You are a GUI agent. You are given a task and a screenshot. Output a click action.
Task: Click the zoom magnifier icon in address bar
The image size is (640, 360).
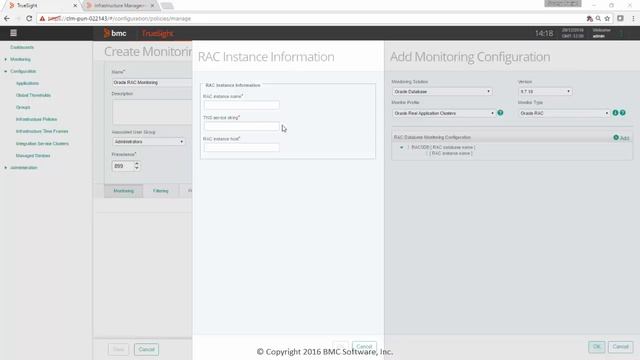pyautogui.click(x=598, y=18)
